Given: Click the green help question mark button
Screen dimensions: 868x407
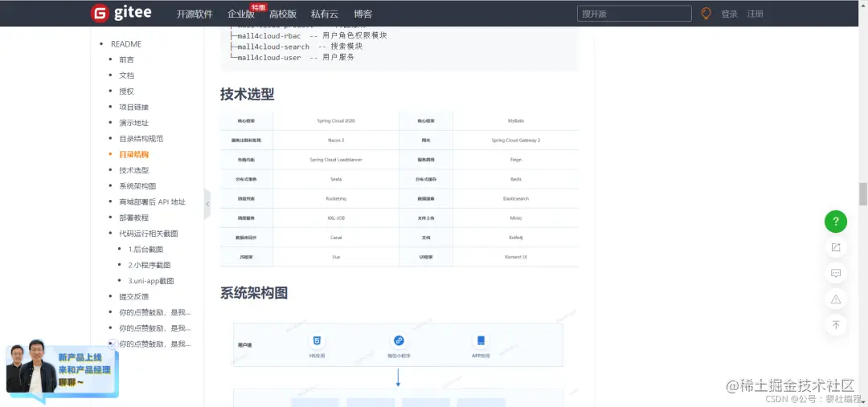Looking at the screenshot, I should [835, 222].
